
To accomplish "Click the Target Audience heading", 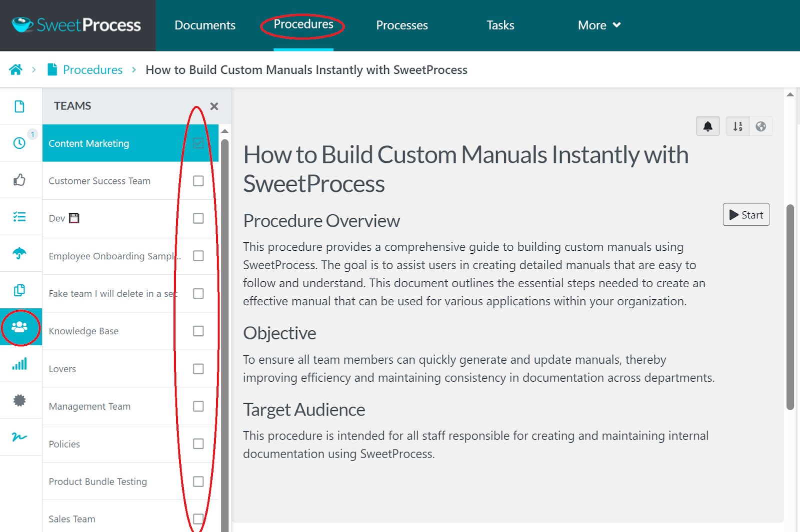I will 304,410.
